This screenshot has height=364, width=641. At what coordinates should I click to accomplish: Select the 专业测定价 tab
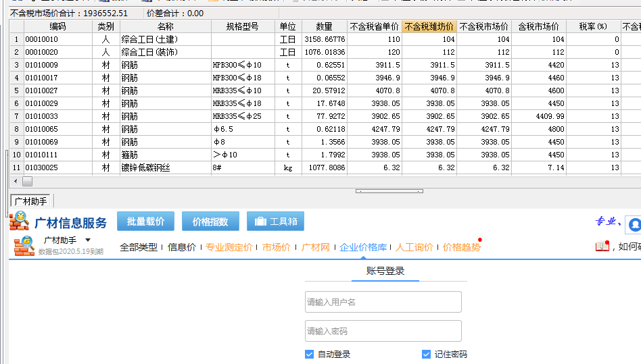click(x=229, y=247)
